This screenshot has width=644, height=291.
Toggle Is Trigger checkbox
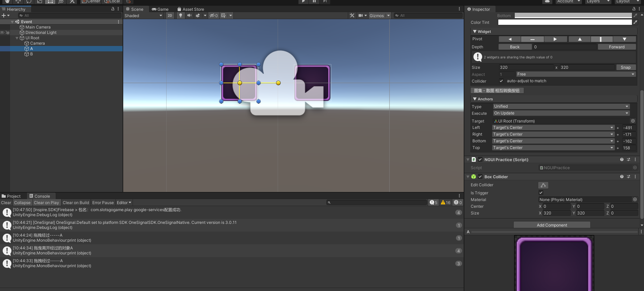[541, 193]
